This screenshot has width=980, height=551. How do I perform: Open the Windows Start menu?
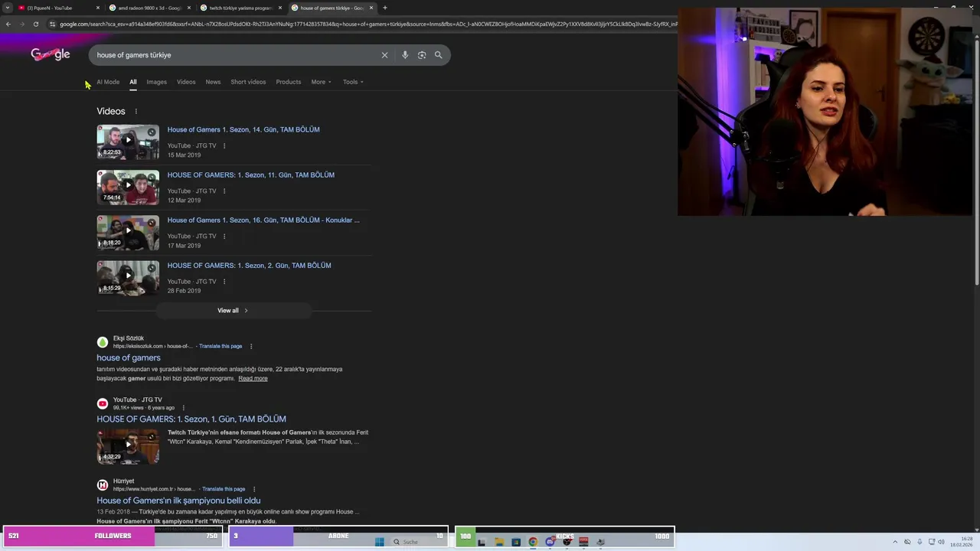[x=380, y=542]
